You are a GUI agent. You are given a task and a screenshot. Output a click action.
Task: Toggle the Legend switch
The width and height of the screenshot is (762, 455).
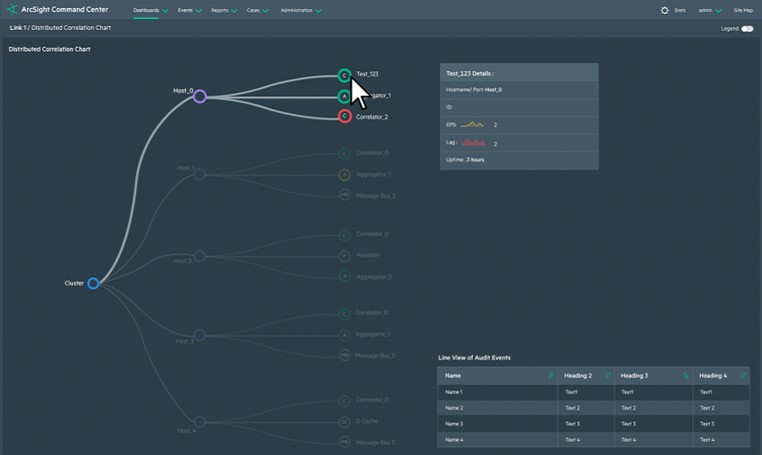[746, 28]
